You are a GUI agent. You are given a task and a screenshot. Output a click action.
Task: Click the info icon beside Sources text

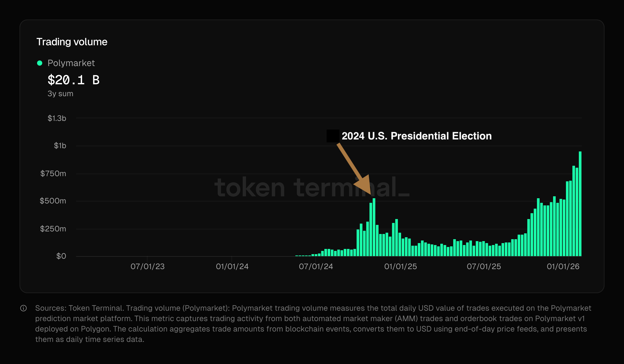(x=24, y=308)
